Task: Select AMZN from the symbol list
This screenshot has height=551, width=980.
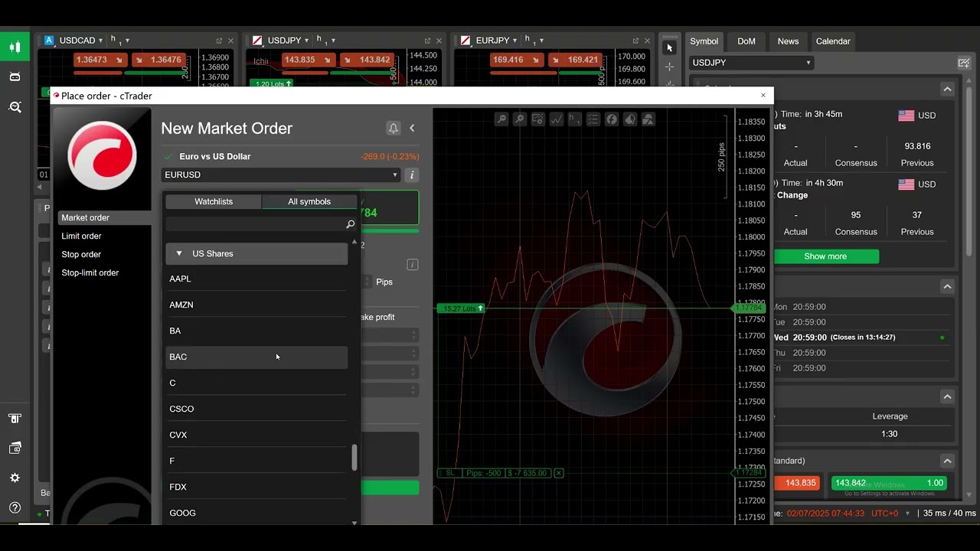Action: (256, 305)
